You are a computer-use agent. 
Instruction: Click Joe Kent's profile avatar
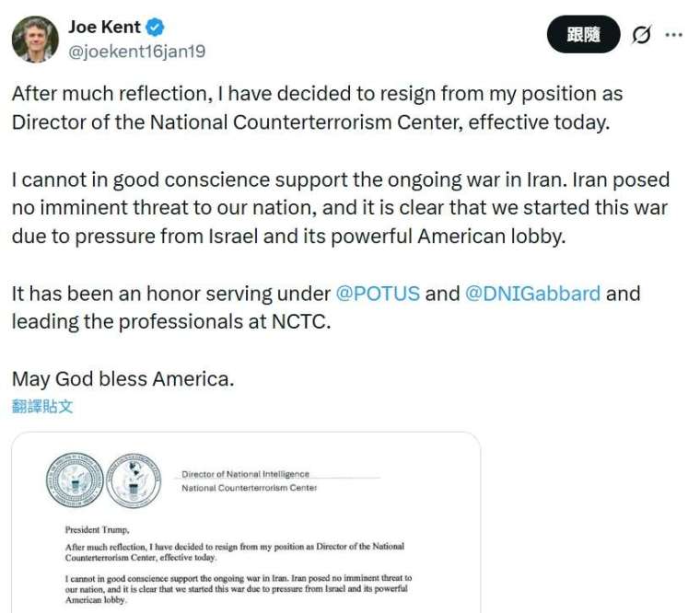point(34,39)
